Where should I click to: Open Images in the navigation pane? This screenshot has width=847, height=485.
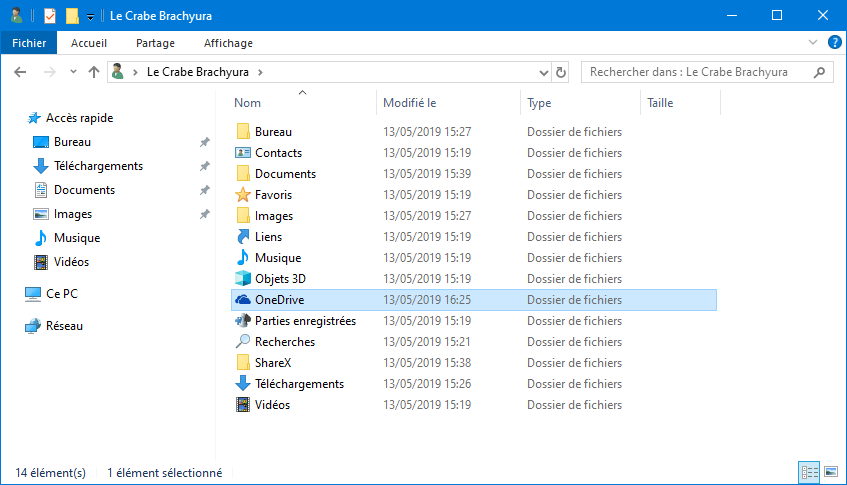(73, 214)
